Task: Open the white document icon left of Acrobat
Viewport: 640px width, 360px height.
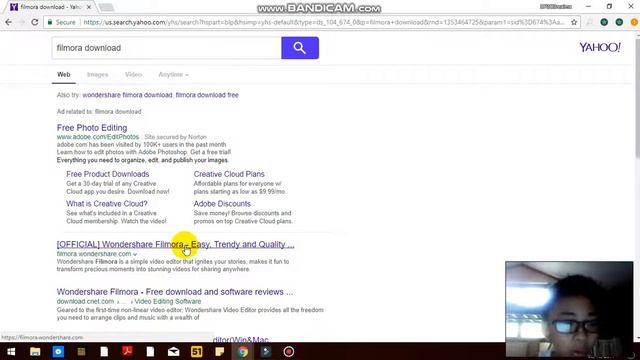Action: (x=104, y=351)
